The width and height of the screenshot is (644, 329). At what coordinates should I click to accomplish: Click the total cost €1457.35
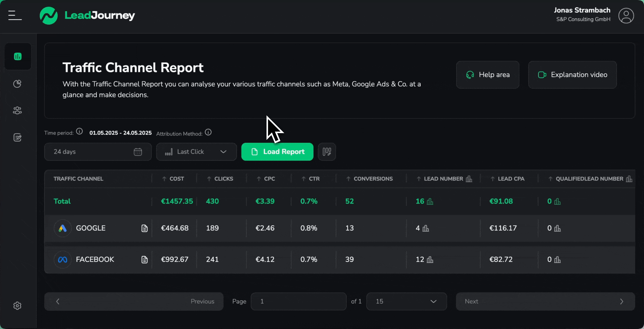click(x=177, y=201)
